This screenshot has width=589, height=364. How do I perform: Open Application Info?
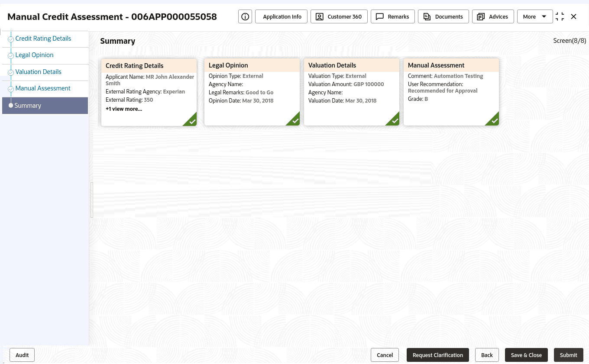click(282, 16)
